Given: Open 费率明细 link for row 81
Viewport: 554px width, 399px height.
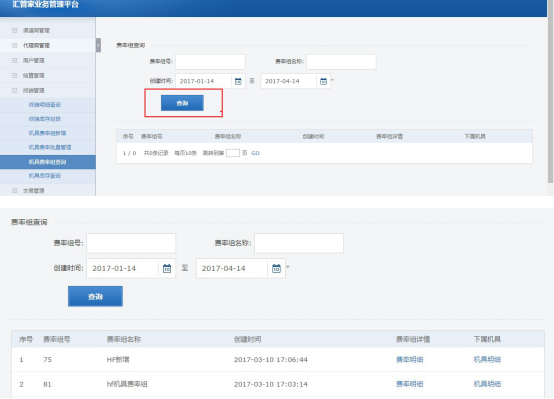Looking at the screenshot, I should [409, 384].
